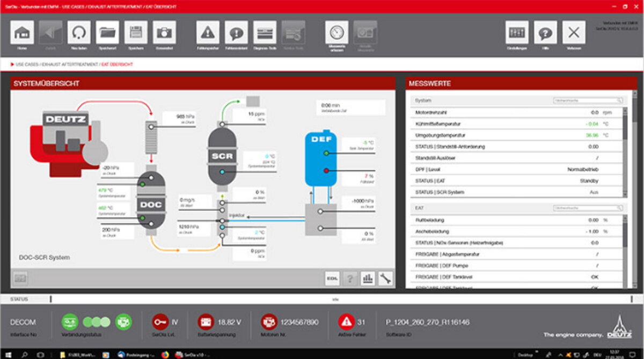
Task: Click the Windows taskbar search icon
Action: coord(25,354)
